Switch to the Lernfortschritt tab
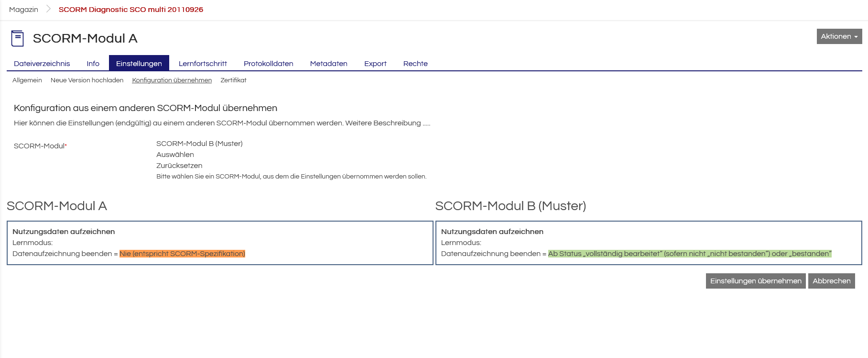Screen dimensions: 868x358 click(203, 64)
